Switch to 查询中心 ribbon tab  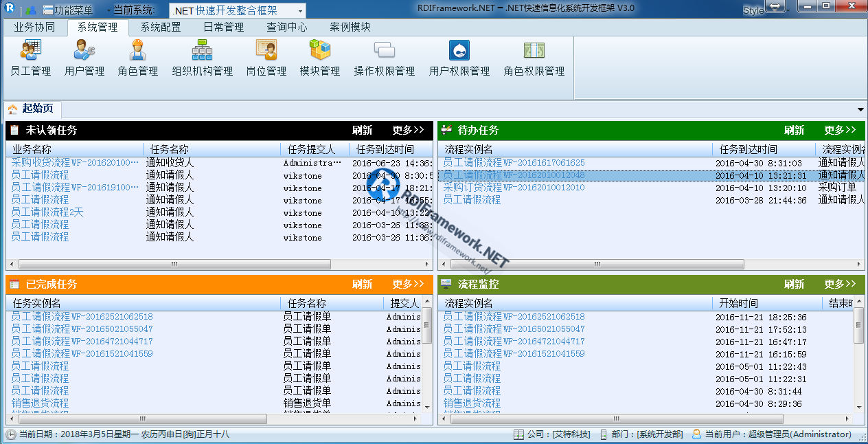[287, 27]
